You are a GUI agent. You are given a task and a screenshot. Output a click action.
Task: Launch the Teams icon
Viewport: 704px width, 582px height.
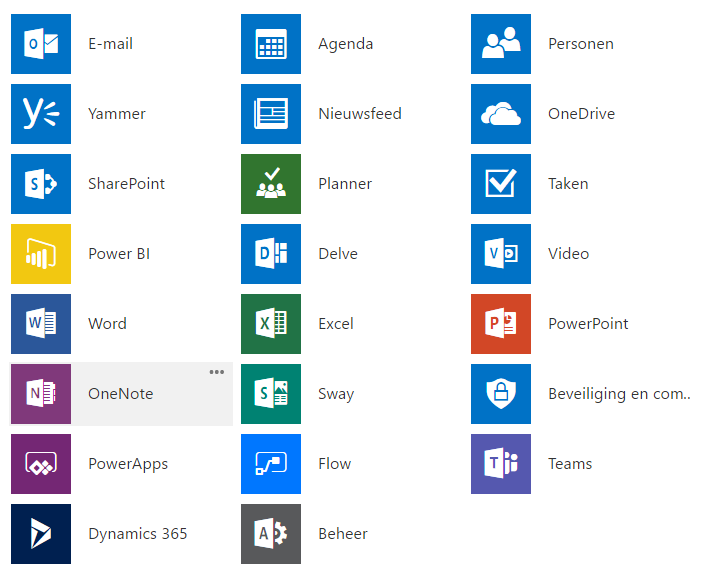(501, 464)
